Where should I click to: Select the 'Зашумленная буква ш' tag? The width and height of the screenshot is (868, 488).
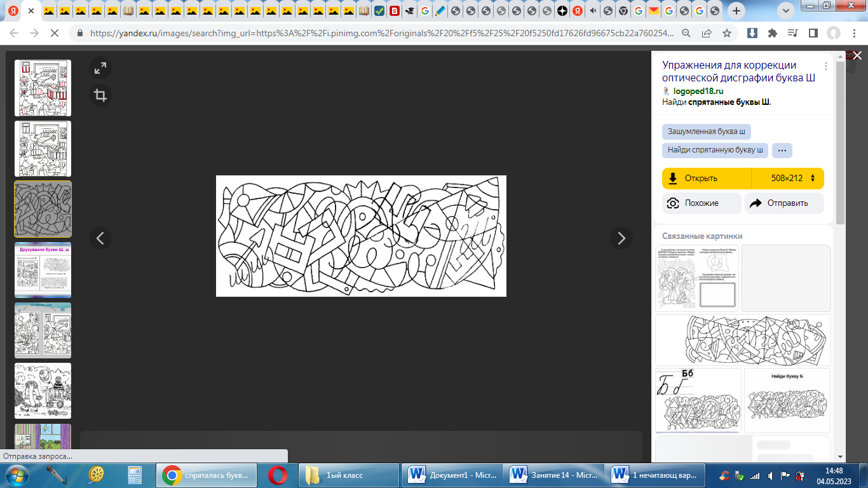pos(706,132)
